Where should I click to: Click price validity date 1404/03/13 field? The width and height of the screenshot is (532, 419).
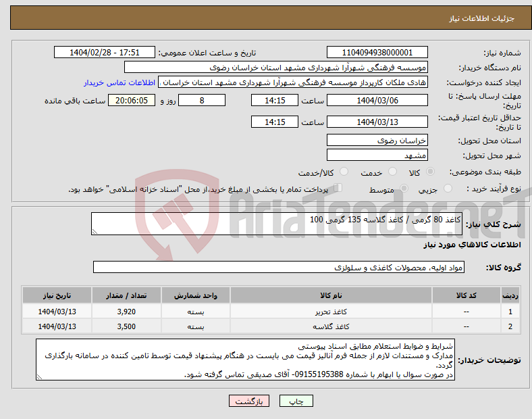coord(377,122)
